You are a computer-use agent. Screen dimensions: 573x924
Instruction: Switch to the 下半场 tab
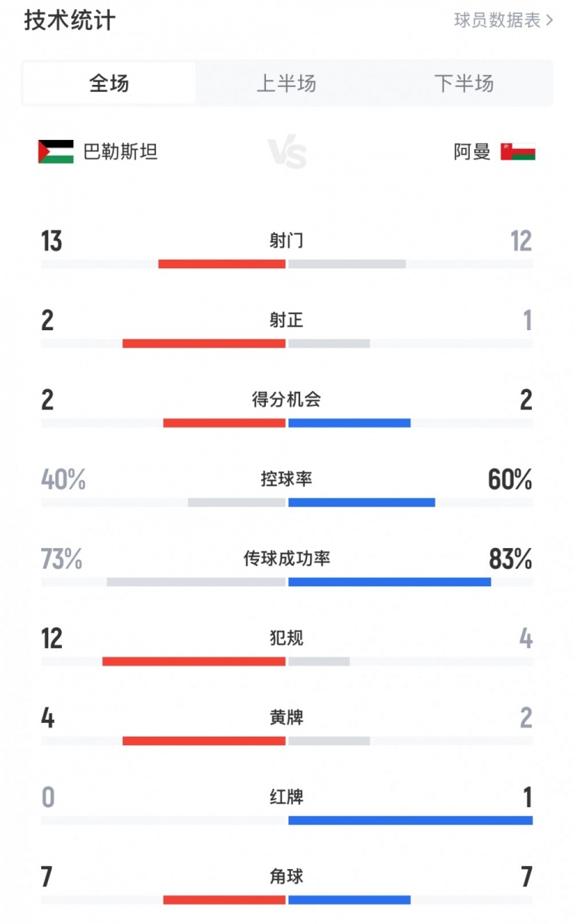point(464,83)
